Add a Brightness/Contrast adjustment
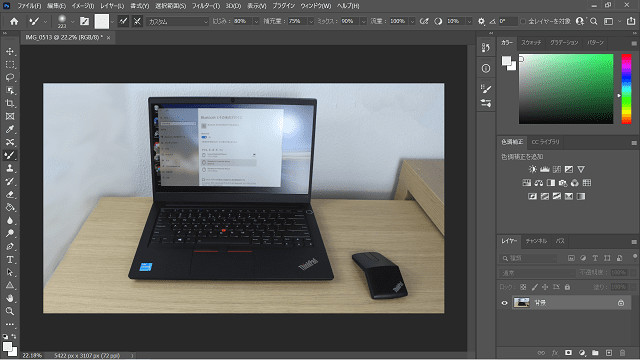This screenshot has width=640, height=360. pyautogui.click(x=533, y=169)
